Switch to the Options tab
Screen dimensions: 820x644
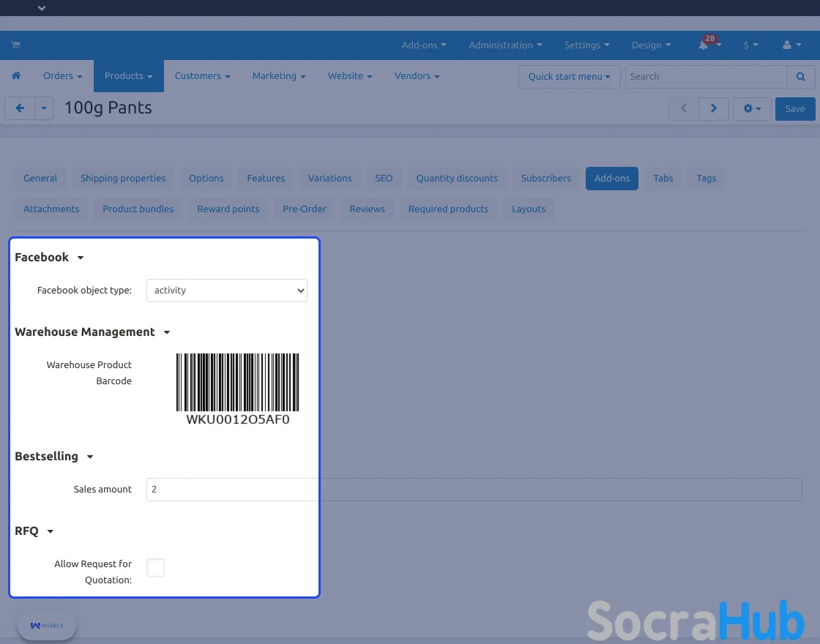(x=206, y=179)
